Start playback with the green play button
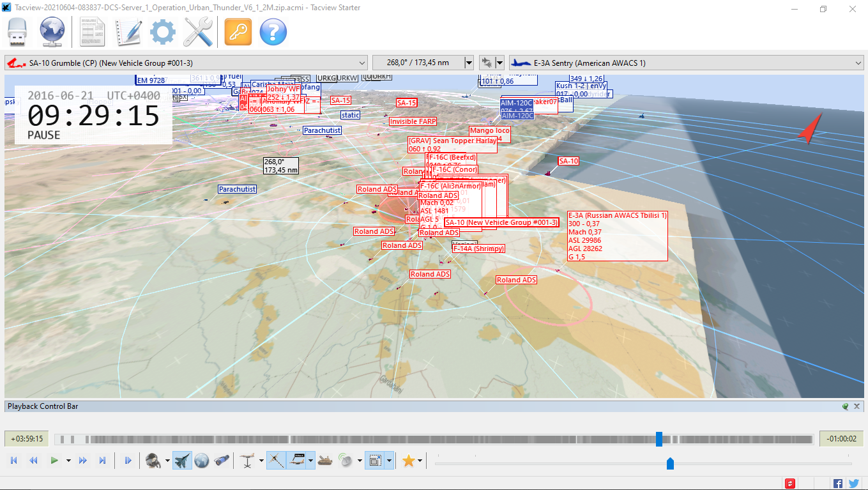The image size is (868, 490). (x=54, y=461)
